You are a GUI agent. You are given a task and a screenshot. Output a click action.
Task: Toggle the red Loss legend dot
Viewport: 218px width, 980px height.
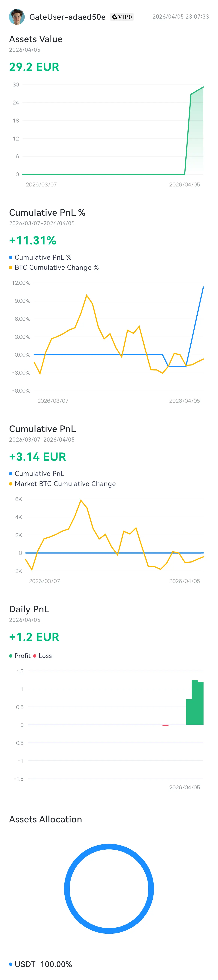(35, 656)
